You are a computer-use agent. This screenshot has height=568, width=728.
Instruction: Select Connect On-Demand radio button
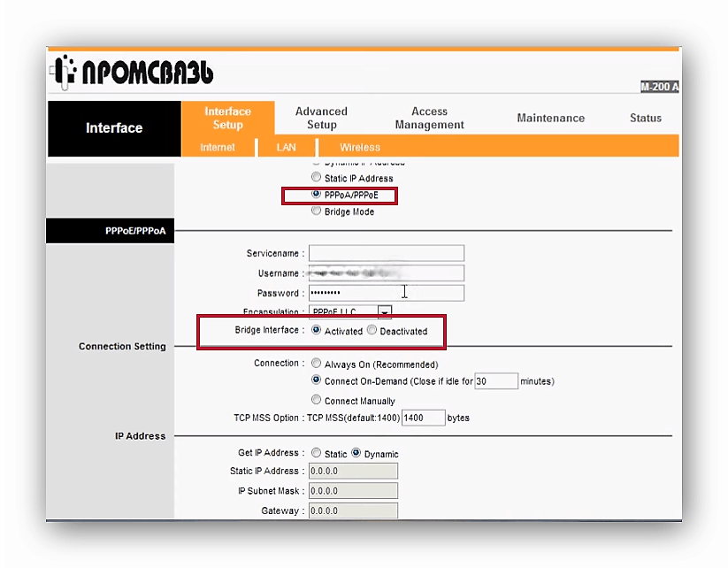click(316, 380)
